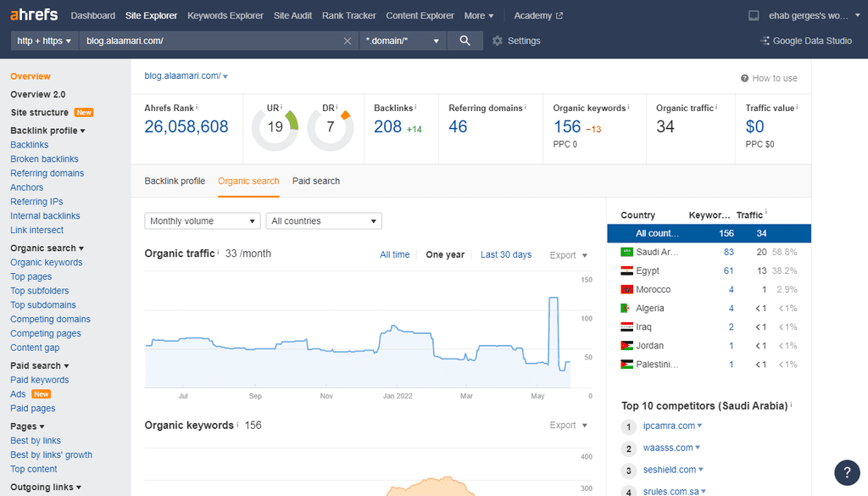Open Academy external link
Image resolution: width=868 pixels, height=496 pixels.
[538, 15]
